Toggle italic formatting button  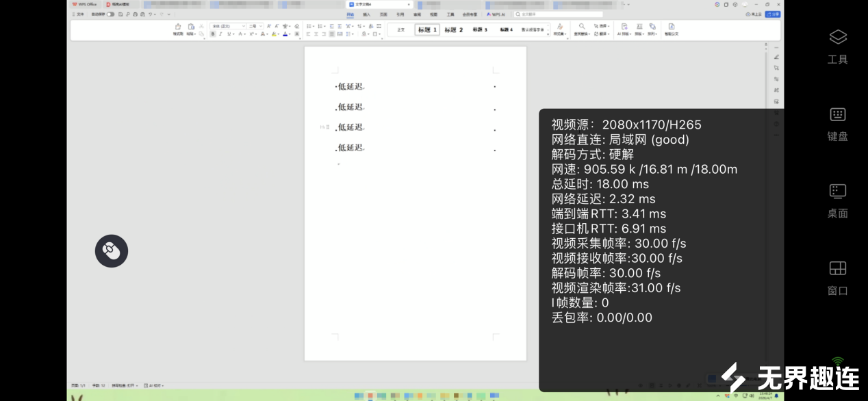tap(220, 34)
